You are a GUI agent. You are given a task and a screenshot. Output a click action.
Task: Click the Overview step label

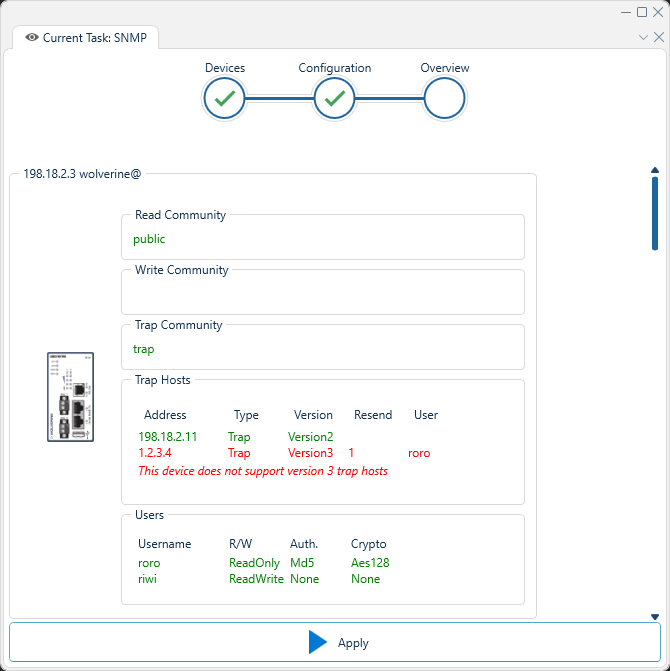(x=445, y=68)
